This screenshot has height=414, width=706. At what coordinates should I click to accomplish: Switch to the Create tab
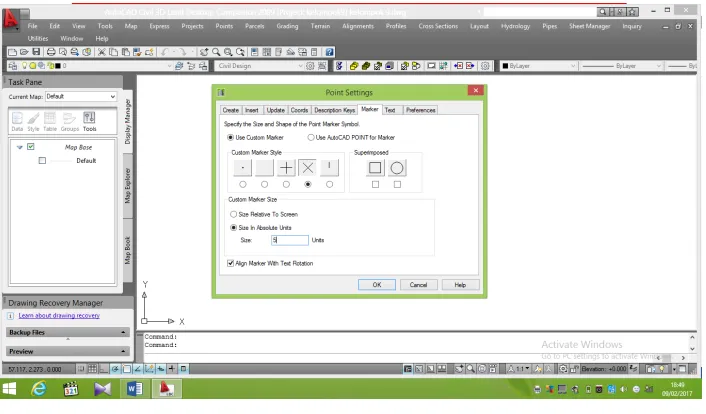[x=231, y=110]
